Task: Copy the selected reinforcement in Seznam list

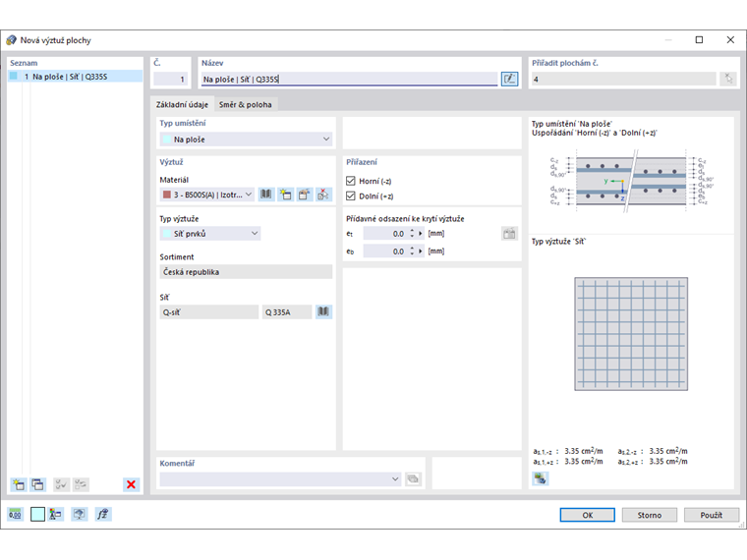Action: coord(37,484)
